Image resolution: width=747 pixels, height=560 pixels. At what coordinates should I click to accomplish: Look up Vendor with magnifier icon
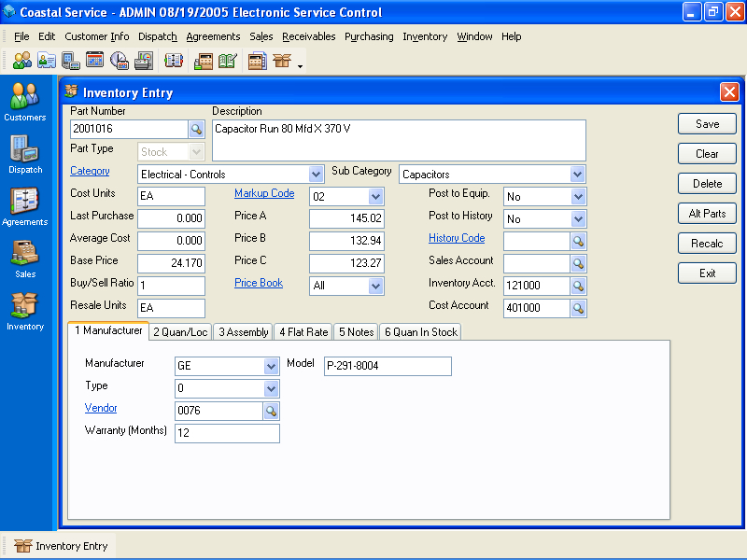click(x=271, y=411)
